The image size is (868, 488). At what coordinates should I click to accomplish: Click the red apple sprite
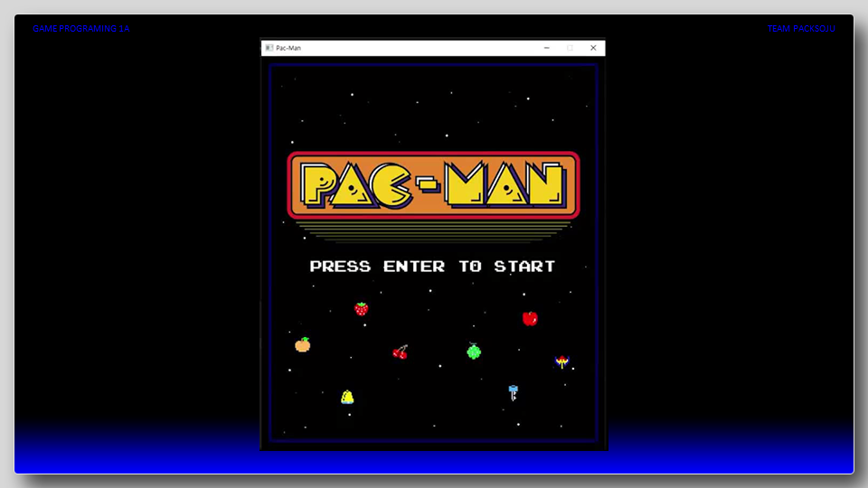[530, 318]
